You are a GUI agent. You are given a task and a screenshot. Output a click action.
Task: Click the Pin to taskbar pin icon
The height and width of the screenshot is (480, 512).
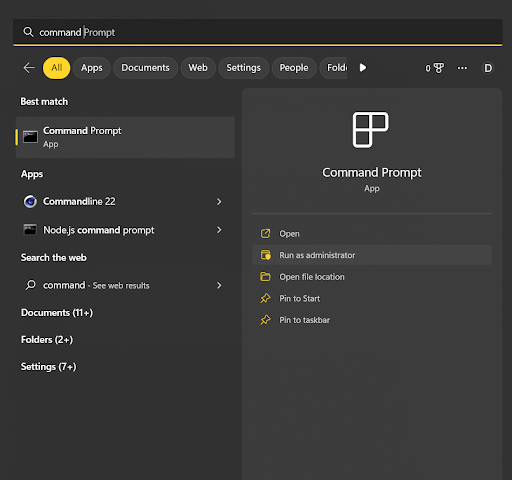point(265,320)
